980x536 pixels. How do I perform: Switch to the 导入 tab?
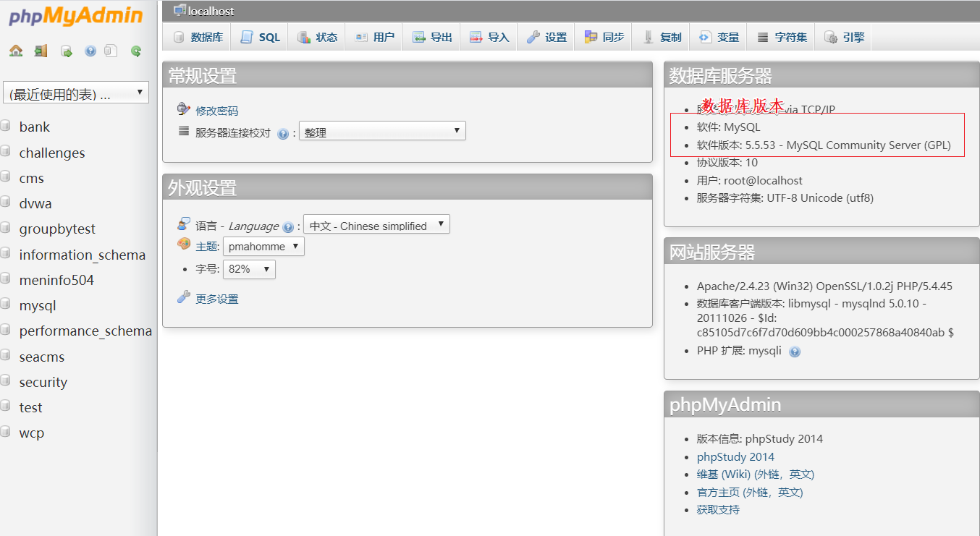489,37
